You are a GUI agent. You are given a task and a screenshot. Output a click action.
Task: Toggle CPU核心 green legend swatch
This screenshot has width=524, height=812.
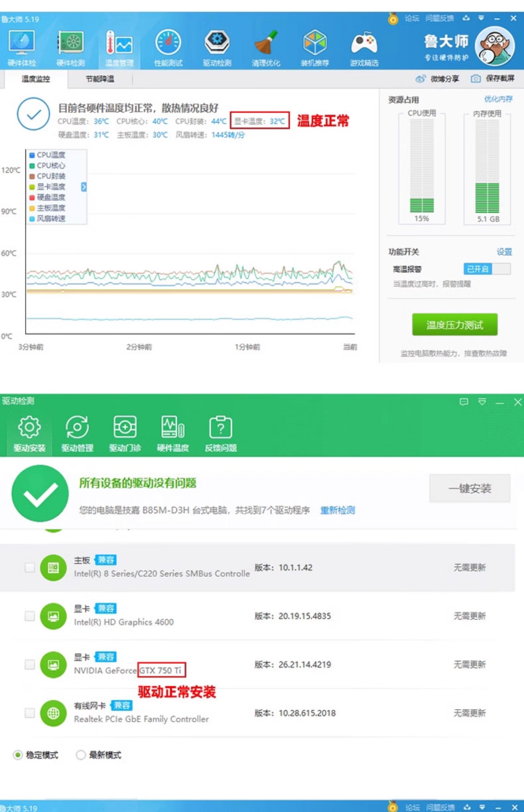point(32,166)
